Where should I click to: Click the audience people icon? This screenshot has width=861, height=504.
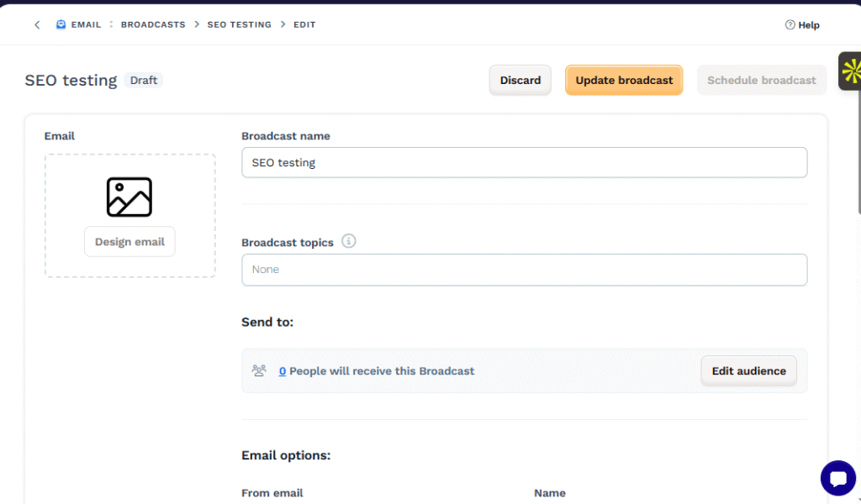(x=259, y=370)
